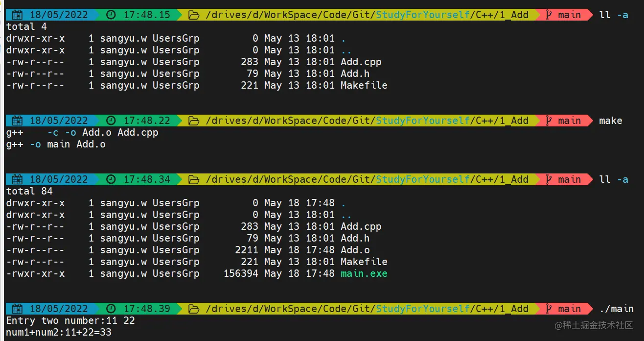The height and width of the screenshot is (341, 644).
Task: Click 'Entry two number:11 22' output
Action: pyautogui.click(x=70, y=320)
